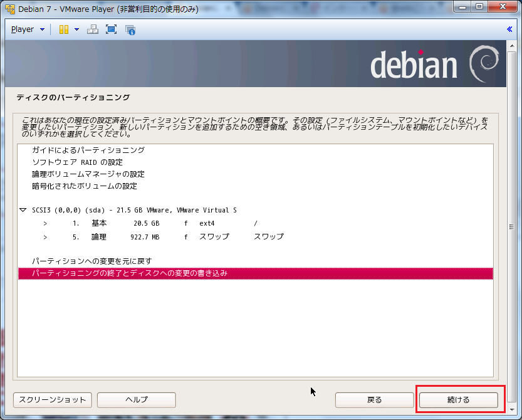Click the 続ける (Continue) button
522x420 pixels.
coord(458,399)
